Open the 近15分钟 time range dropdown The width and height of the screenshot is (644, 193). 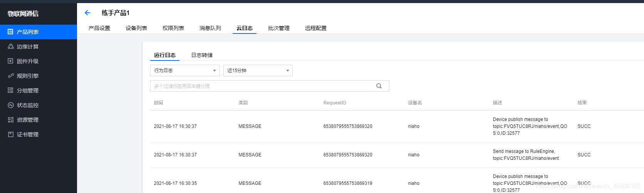tap(258, 70)
